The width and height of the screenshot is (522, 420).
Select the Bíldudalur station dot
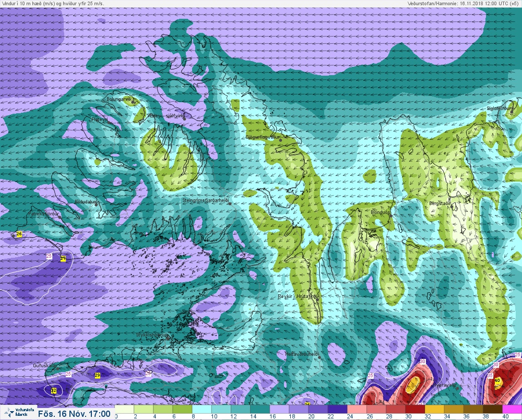point(96,205)
